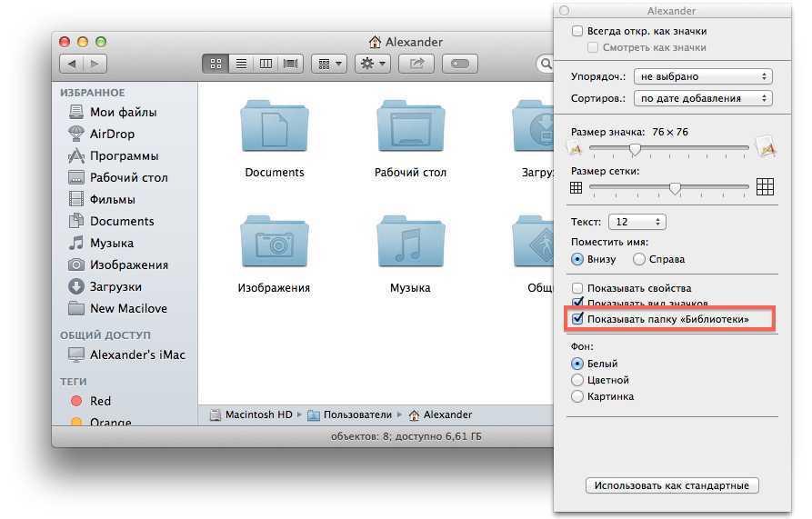Toggle Показывать вид значков checkbox
Viewport: 812px width, 519px height.
576,302
